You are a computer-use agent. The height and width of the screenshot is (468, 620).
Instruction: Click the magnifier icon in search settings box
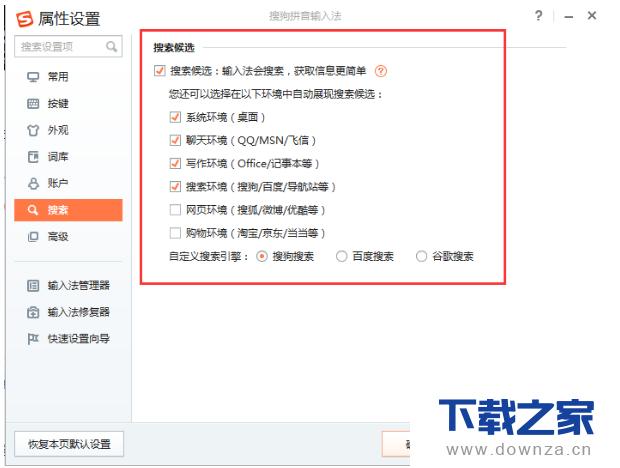coord(112,47)
